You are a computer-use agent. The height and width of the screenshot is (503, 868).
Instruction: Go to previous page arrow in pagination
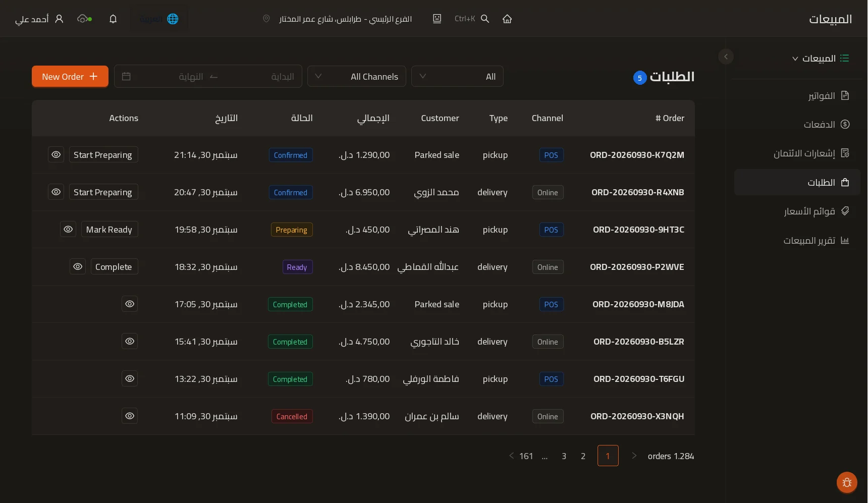[511, 456]
